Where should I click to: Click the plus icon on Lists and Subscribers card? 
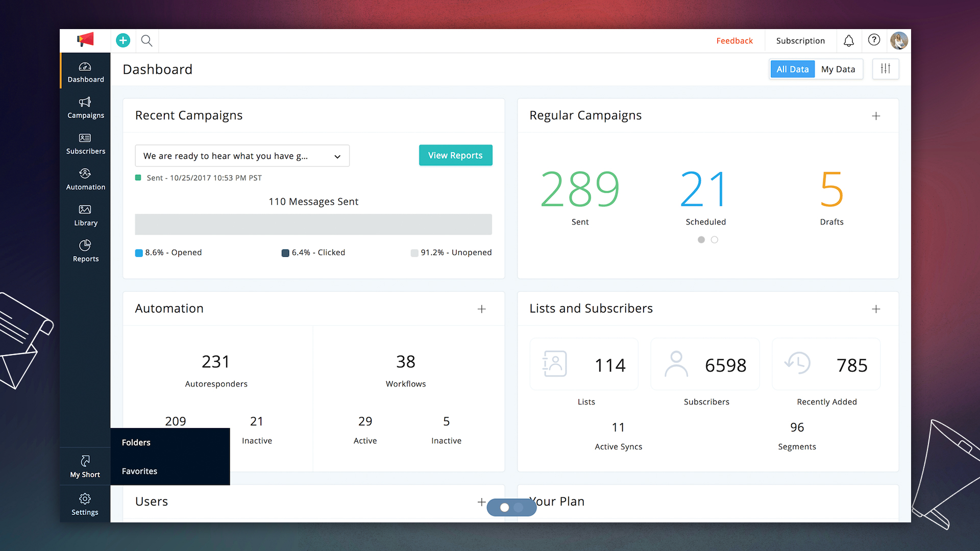(876, 309)
